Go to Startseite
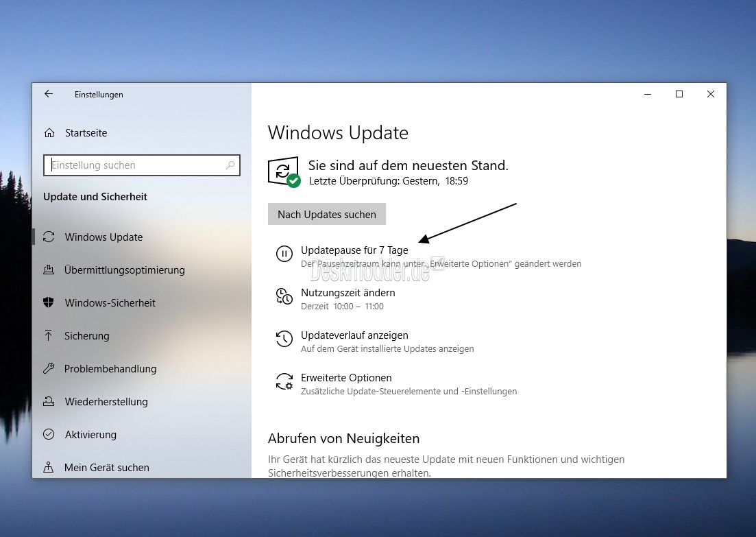The width and height of the screenshot is (756, 537). pos(86,132)
